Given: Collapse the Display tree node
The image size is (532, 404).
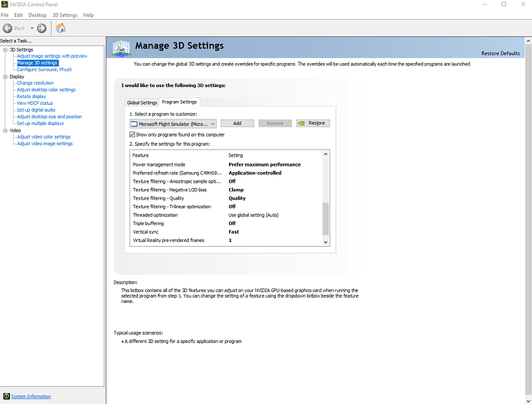Looking at the screenshot, I should (3, 77).
